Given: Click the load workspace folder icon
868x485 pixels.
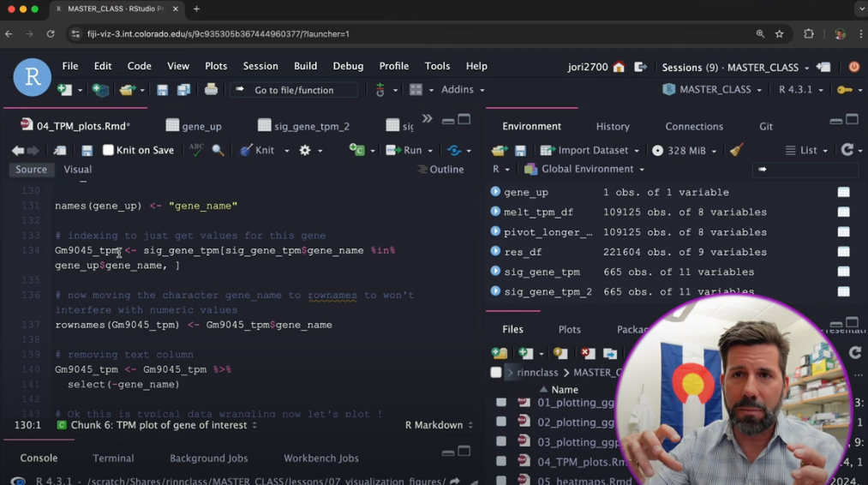Looking at the screenshot, I should coord(500,150).
